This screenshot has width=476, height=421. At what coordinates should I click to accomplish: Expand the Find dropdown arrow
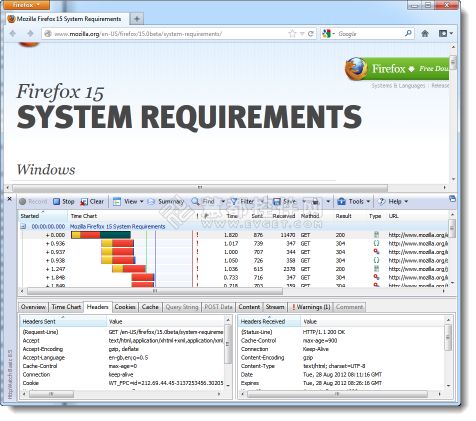point(223,202)
